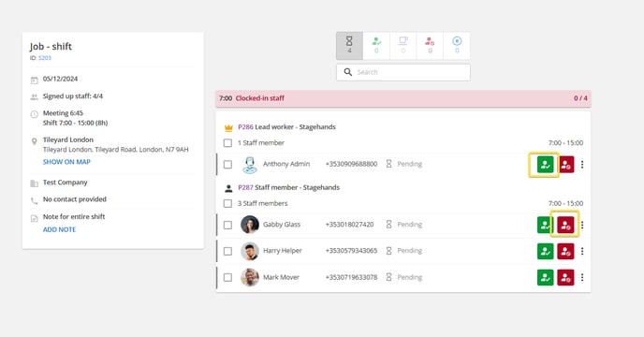Select the break coffee cup filter tab
644x337 pixels.
[402, 46]
